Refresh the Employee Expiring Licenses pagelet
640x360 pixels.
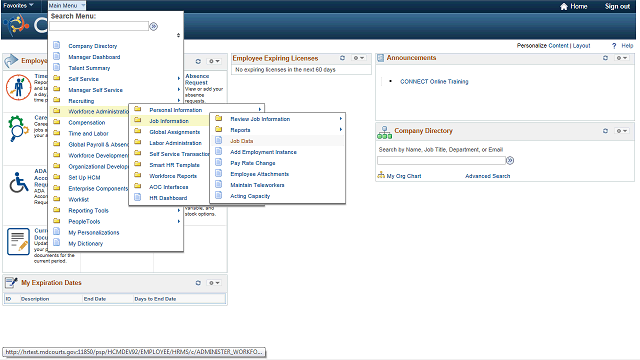pos(342,58)
